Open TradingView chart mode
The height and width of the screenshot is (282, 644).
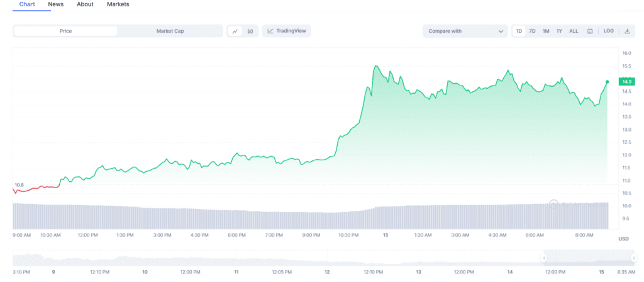(x=287, y=31)
